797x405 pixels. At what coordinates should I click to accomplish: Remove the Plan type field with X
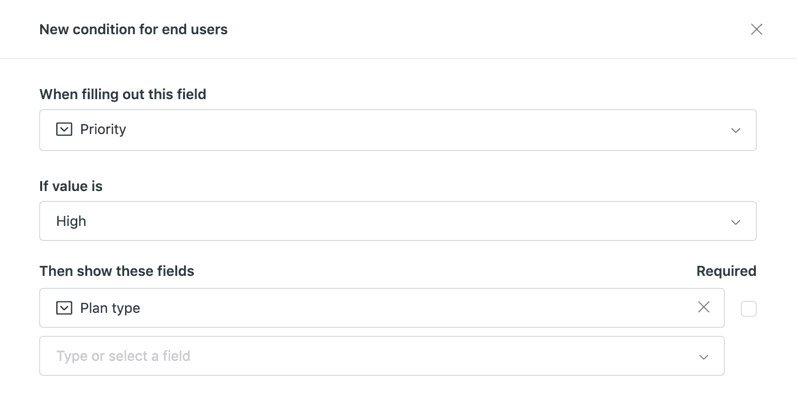pos(703,308)
